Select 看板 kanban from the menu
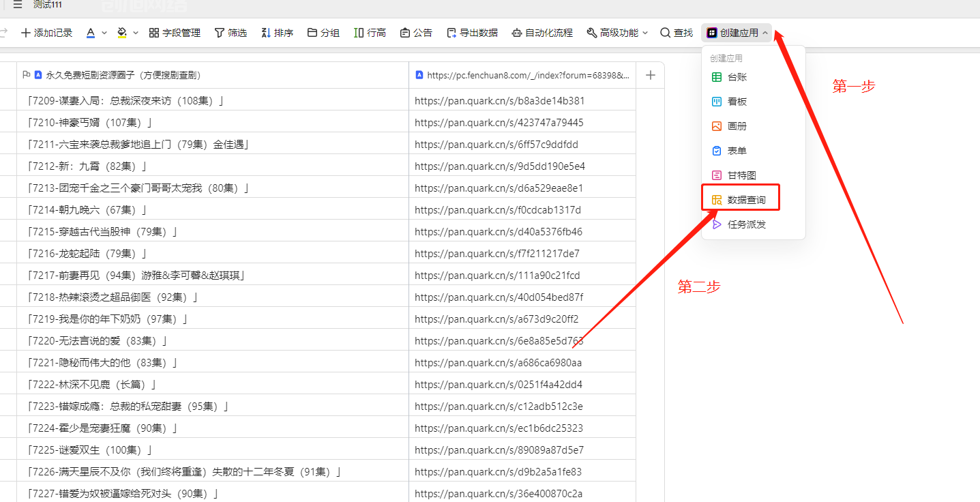 coord(754,102)
